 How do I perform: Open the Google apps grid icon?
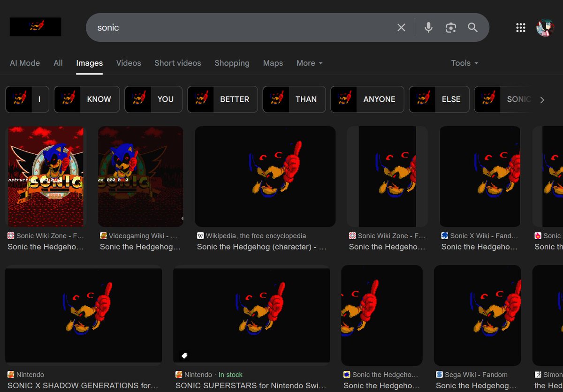tap(521, 28)
